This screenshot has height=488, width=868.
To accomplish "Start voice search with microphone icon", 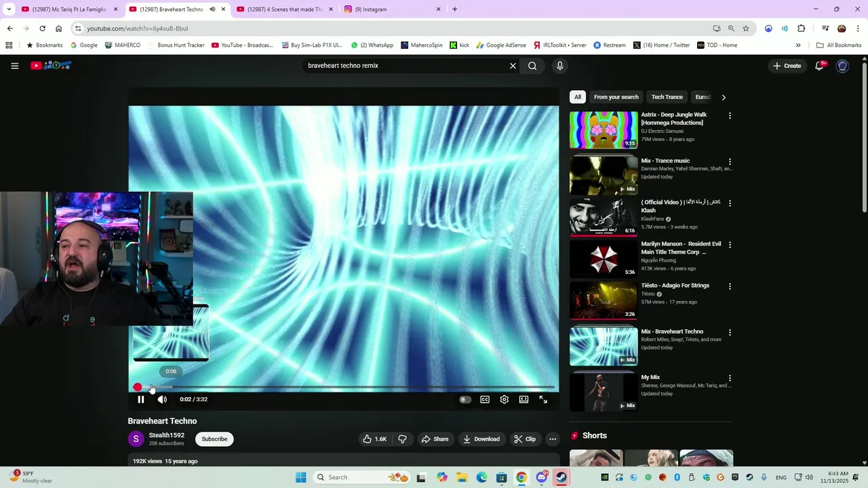I will click(559, 66).
